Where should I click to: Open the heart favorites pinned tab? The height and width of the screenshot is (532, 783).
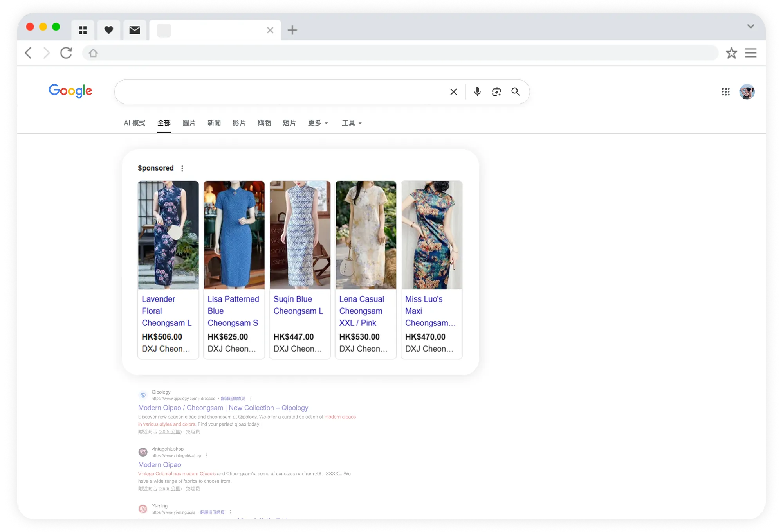pos(109,30)
